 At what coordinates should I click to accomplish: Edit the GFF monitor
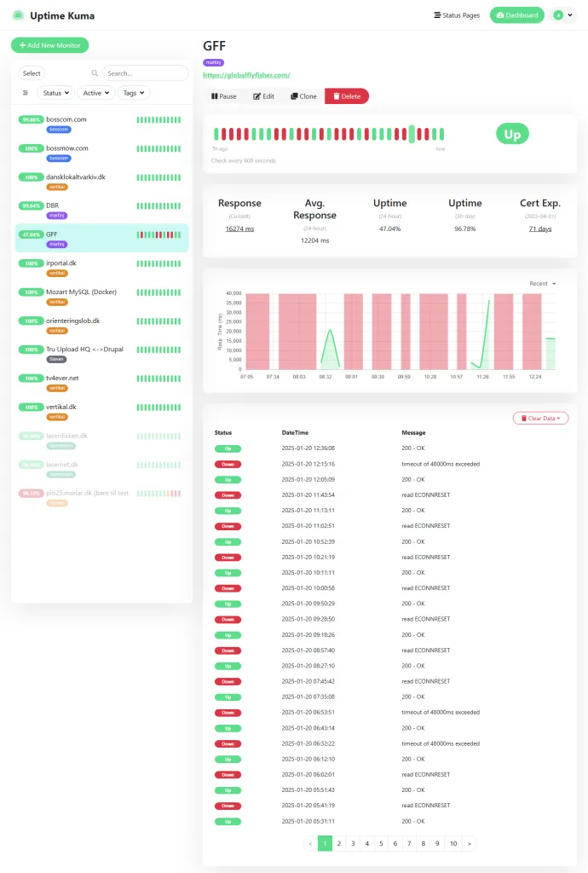[x=263, y=96]
